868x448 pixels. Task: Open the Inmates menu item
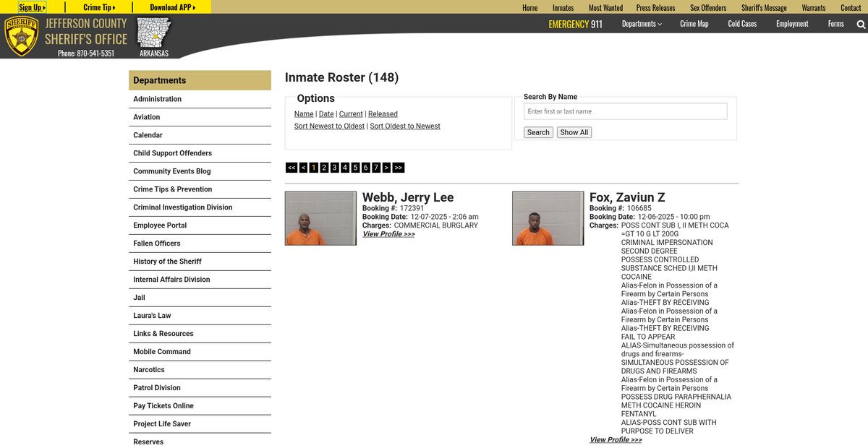click(x=563, y=8)
